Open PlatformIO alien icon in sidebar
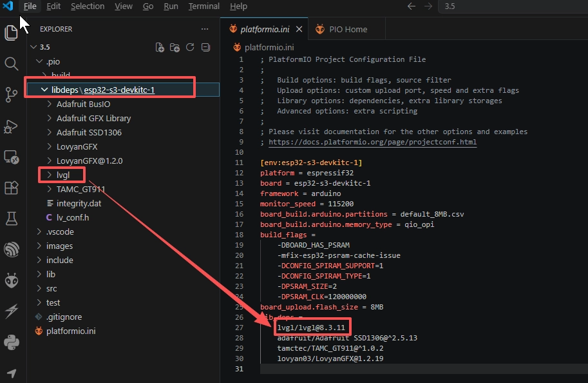This screenshot has height=383, width=588. 11,280
